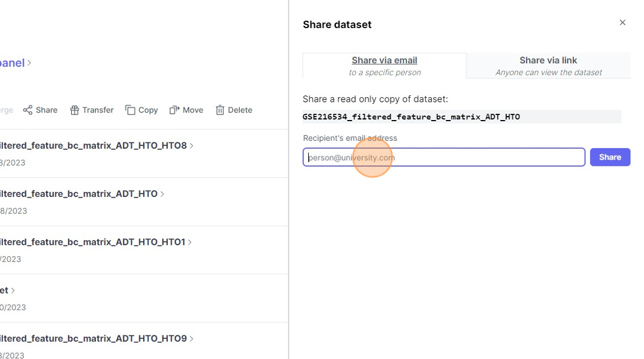Viewport: 644px width, 359px height.
Task: Click the Transfer gift icon
Action: point(74,110)
